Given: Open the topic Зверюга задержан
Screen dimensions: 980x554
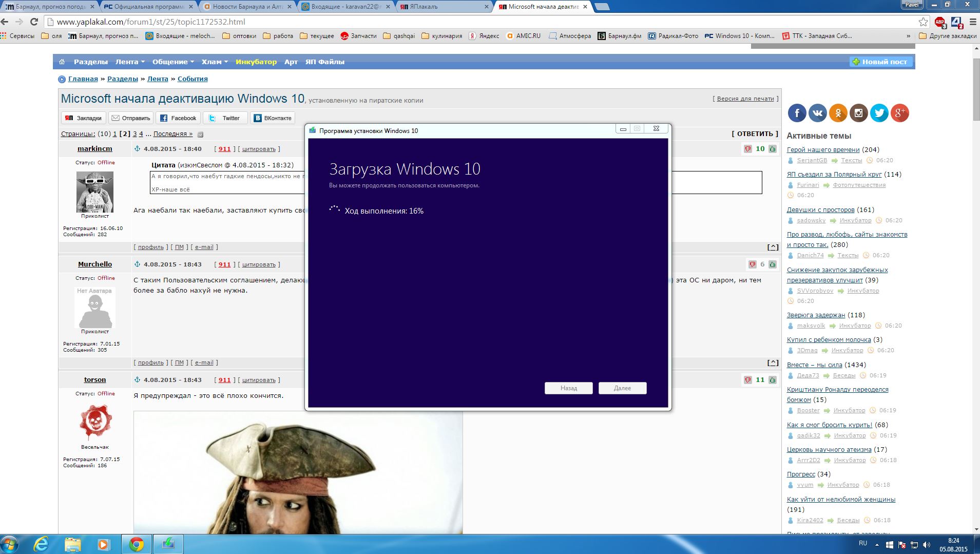Looking at the screenshot, I should click(816, 315).
